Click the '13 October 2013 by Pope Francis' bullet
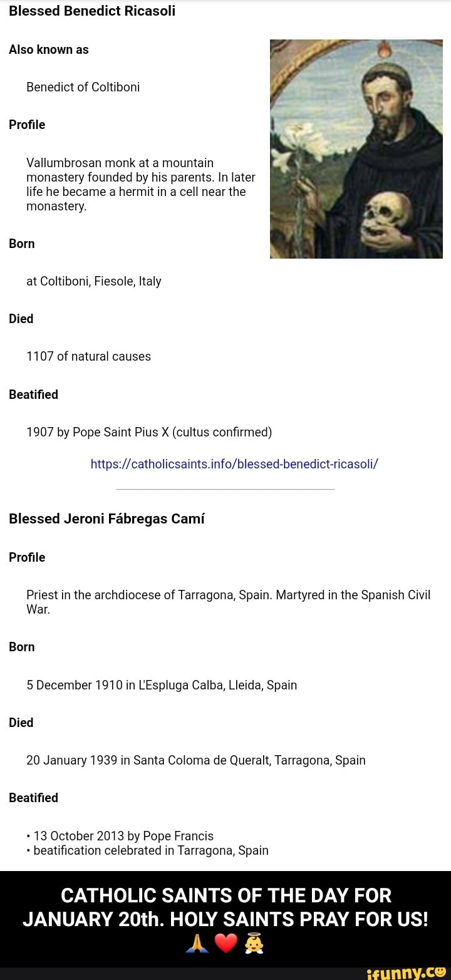 point(123,836)
